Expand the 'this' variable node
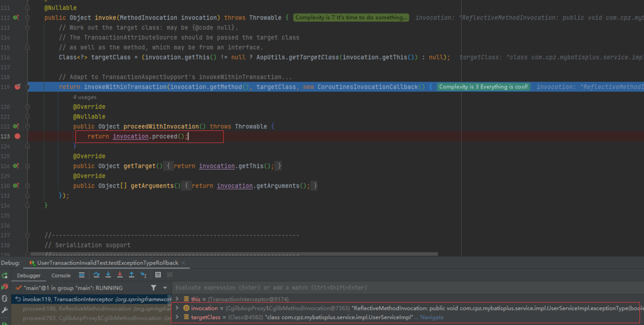Viewport: 644px width, 325px height. tap(177, 299)
